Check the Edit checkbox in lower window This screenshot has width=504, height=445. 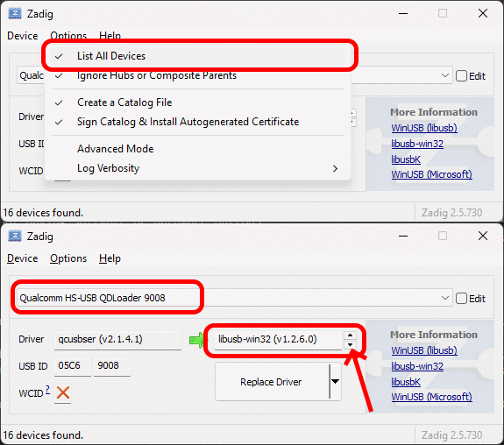[x=461, y=299]
